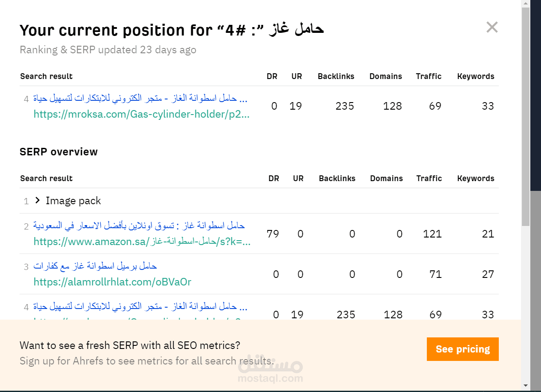This screenshot has width=541, height=392.
Task: Expand the Image pack row chevron
Action: 37,201
